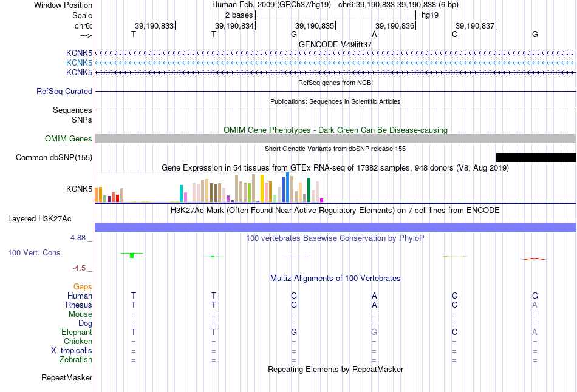Open the GTEx Gene Expression track title
The width and height of the screenshot is (577, 392).
point(335,168)
